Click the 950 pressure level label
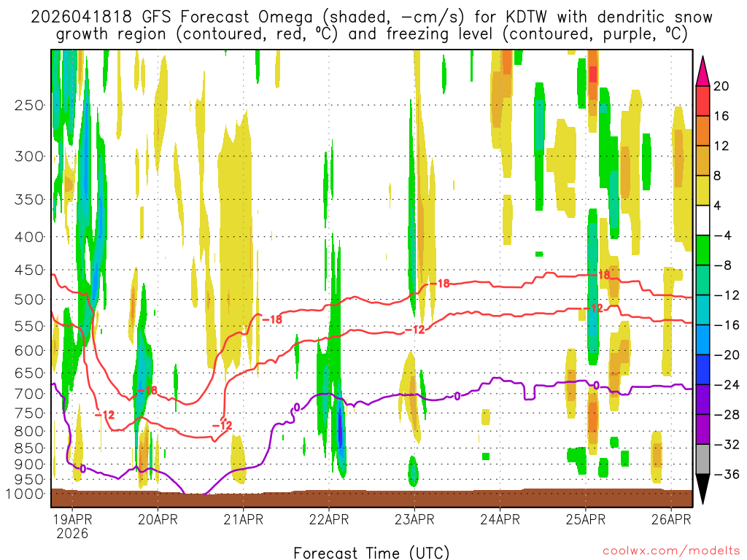 (29, 480)
